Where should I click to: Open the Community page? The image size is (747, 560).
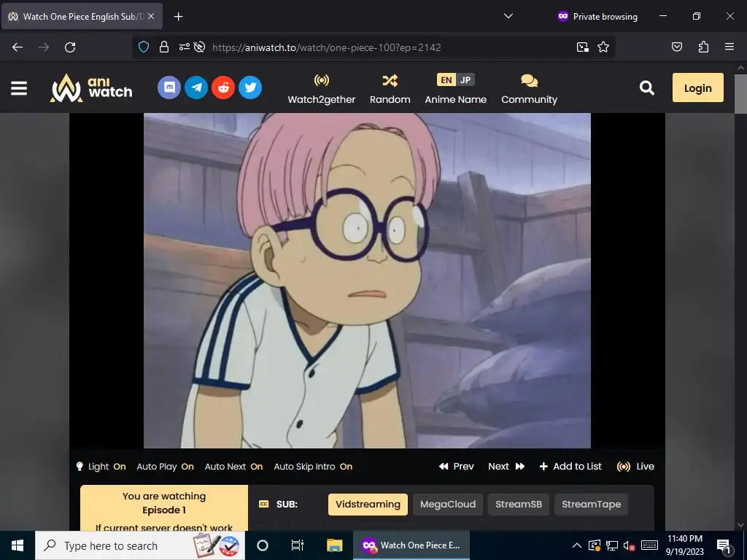coord(530,89)
